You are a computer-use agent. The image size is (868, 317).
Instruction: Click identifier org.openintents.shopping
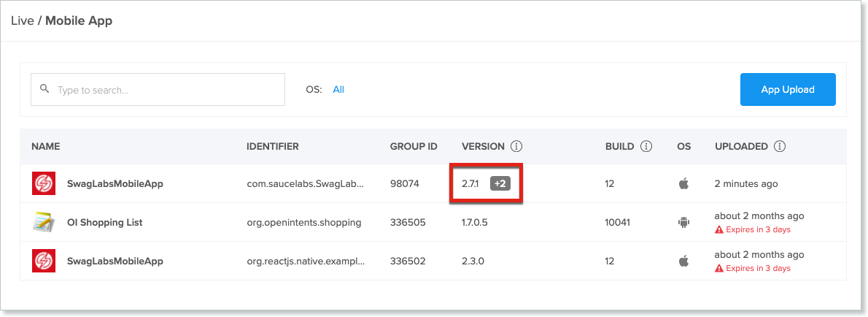point(304,222)
